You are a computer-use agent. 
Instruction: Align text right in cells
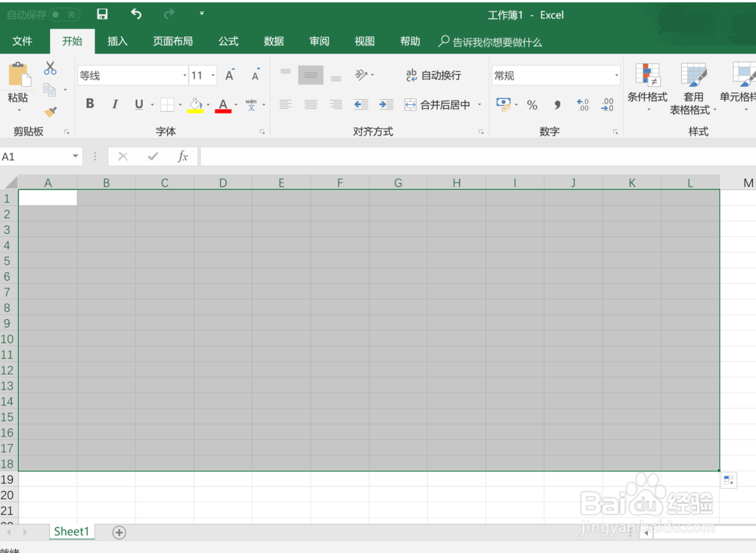click(x=336, y=104)
